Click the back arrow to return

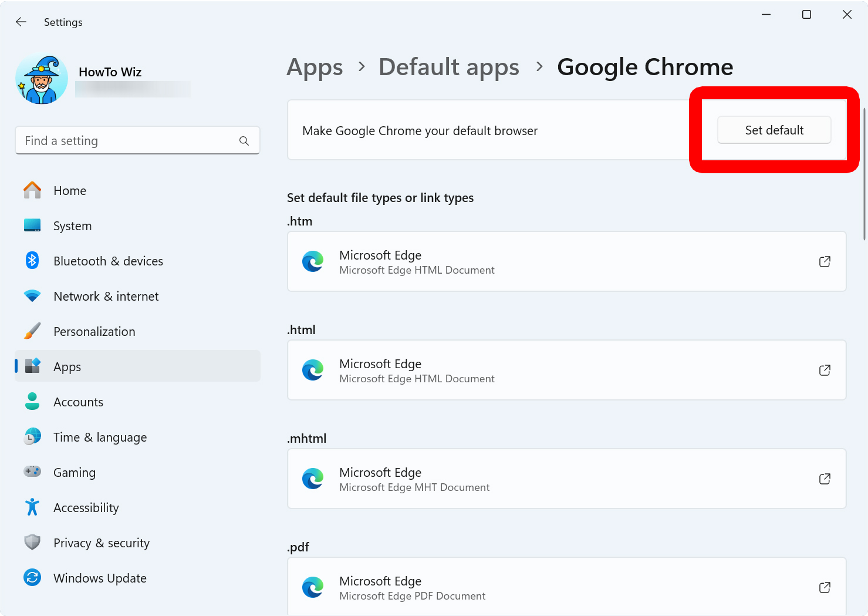[x=21, y=22]
